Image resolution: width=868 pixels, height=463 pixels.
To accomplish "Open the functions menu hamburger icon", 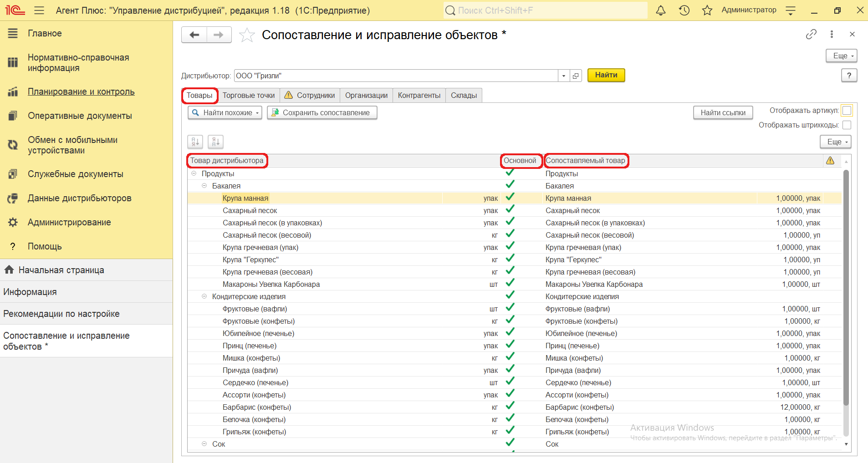I will pos(39,10).
